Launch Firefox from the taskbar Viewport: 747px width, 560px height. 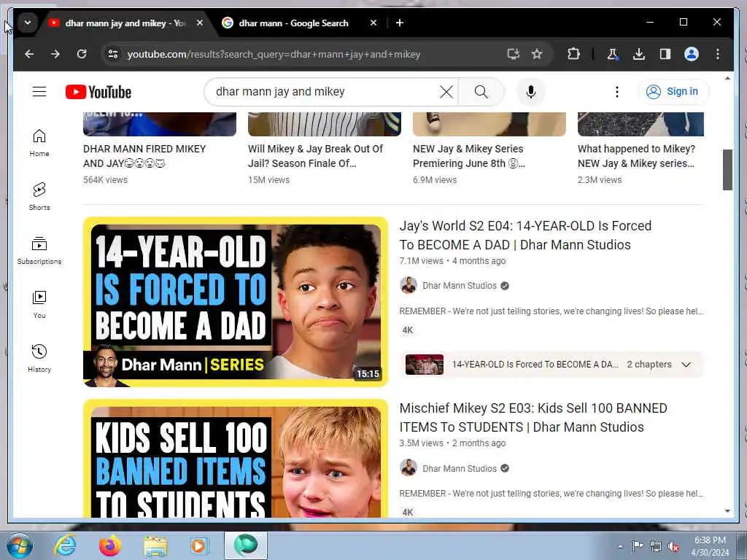tap(110, 545)
